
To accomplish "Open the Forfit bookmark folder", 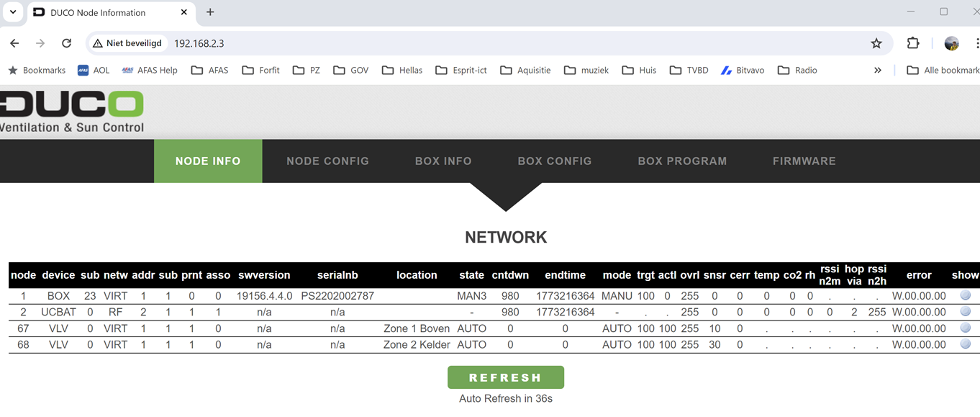I will coord(261,70).
